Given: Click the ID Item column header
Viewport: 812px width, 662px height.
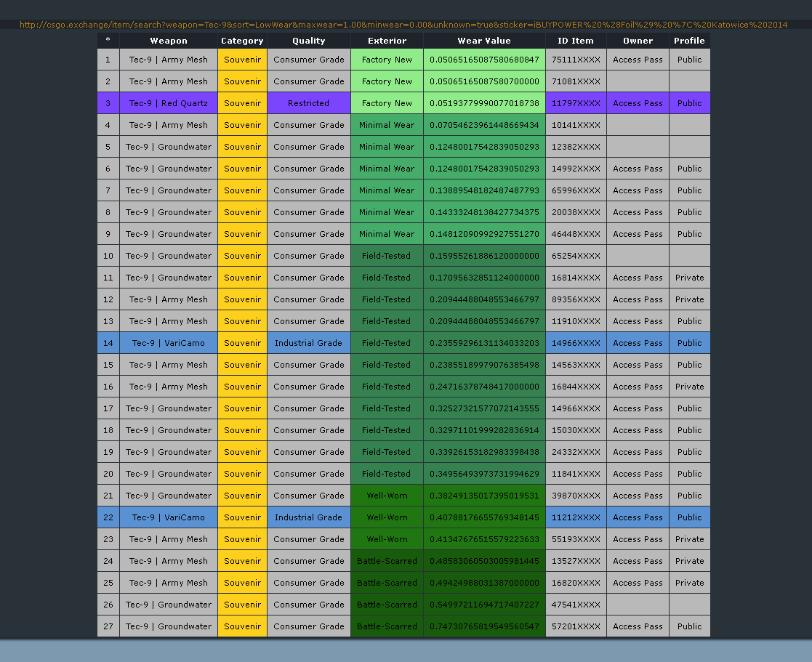Looking at the screenshot, I should (x=575, y=41).
